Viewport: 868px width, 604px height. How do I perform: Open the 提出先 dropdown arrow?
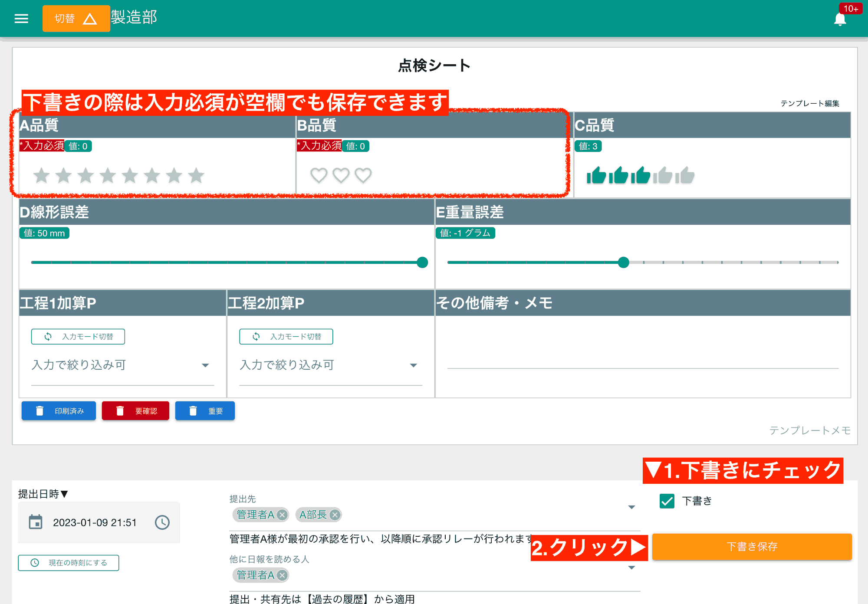click(x=631, y=506)
